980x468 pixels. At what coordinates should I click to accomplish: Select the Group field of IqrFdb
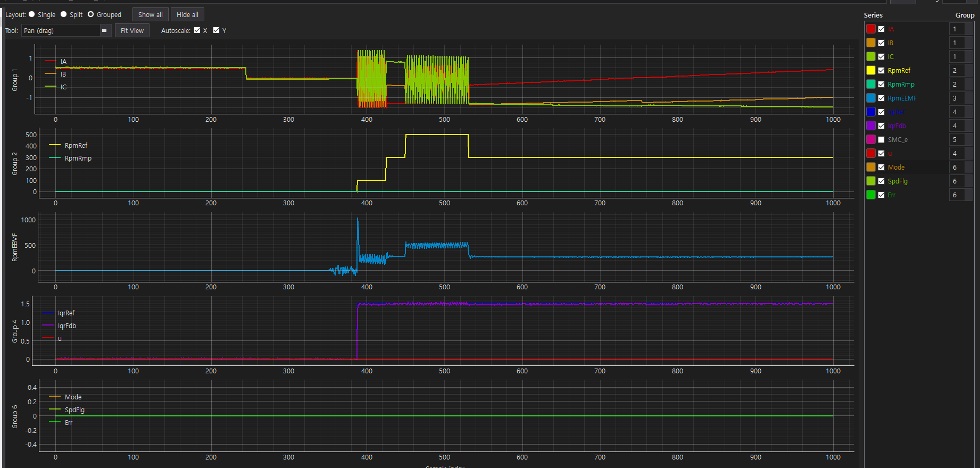pyautogui.click(x=961, y=126)
